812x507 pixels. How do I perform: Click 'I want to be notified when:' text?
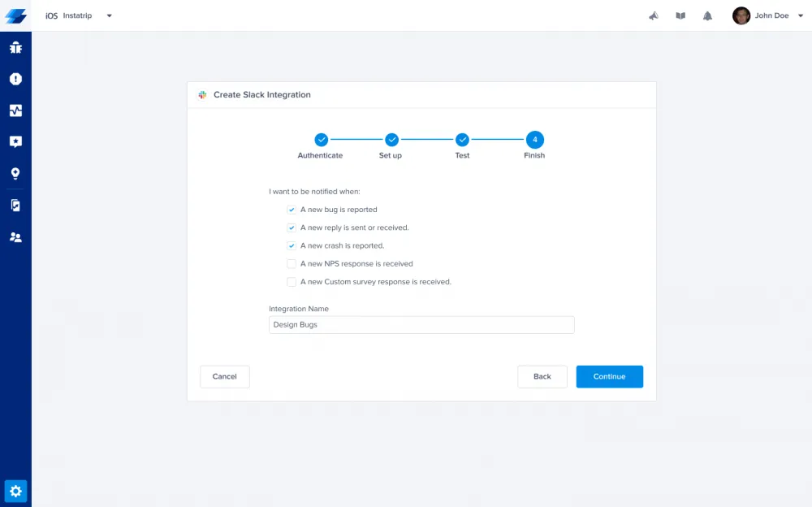314,191
